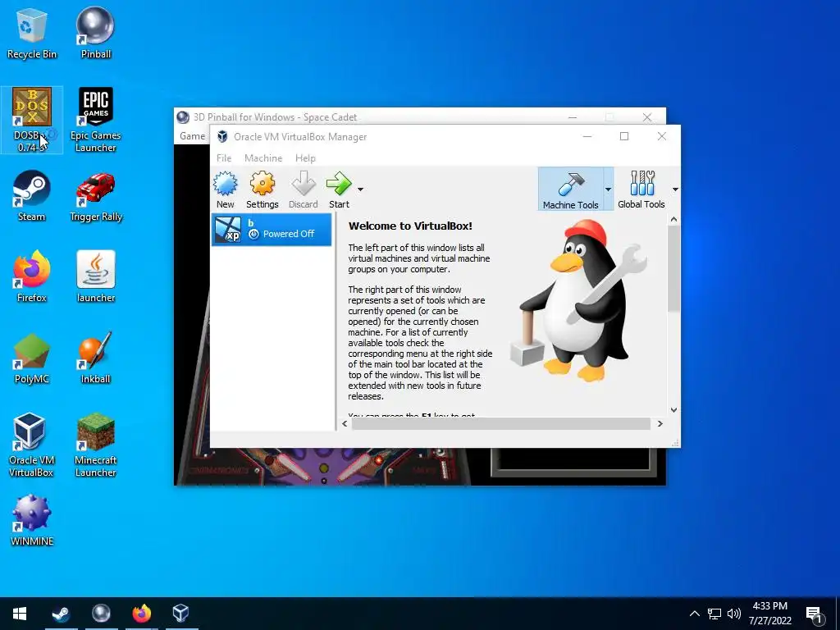Select the Java launcher desktop icon
840x630 pixels.
pos(95,276)
